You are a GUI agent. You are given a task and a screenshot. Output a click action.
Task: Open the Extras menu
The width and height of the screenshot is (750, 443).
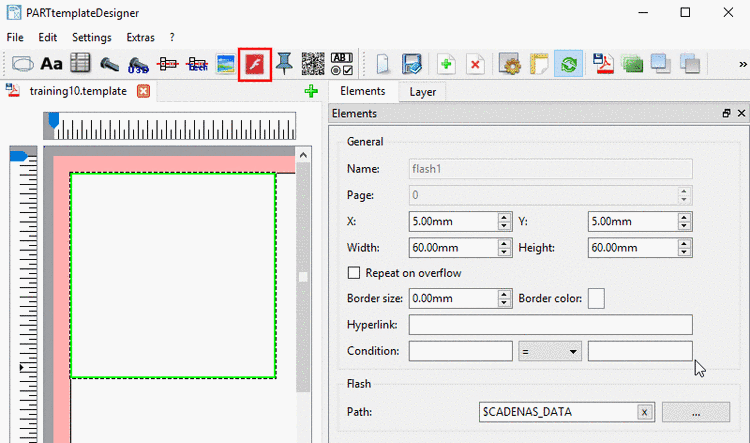(x=141, y=37)
